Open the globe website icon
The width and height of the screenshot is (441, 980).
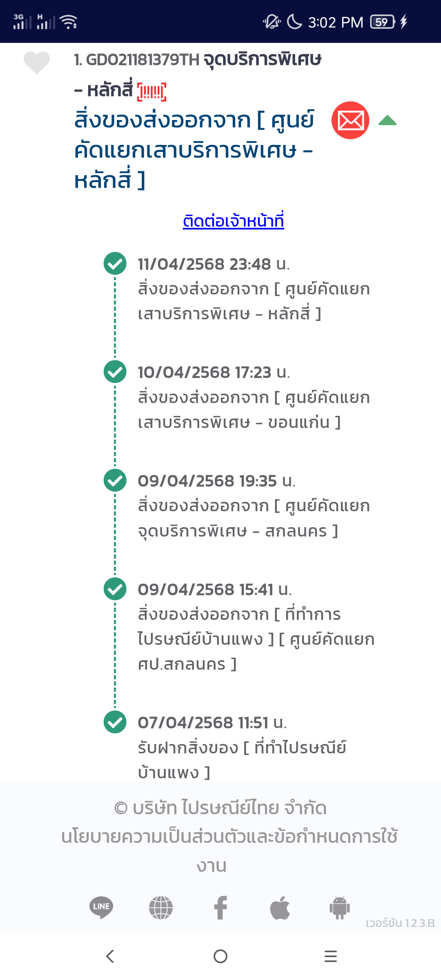click(x=161, y=908)
